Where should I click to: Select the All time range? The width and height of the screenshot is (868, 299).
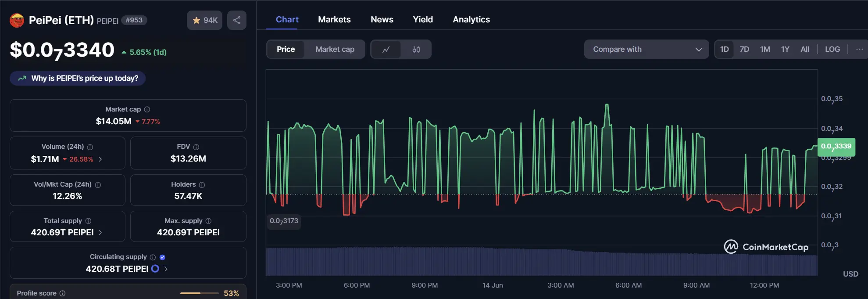[x=805, y=49]
